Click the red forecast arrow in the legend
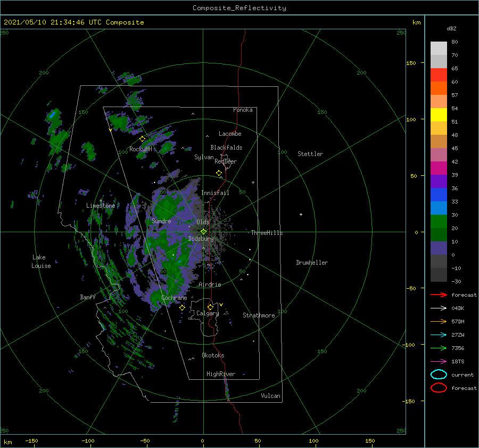Viewport: 479px width, 448px height. [x=439, y=295]
